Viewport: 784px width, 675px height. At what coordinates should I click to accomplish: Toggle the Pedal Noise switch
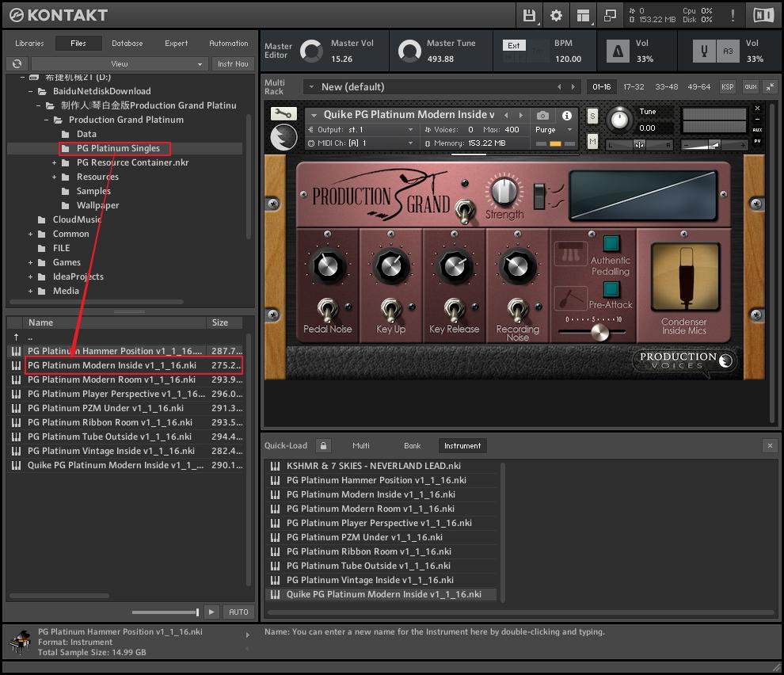[x=327, y=310]
